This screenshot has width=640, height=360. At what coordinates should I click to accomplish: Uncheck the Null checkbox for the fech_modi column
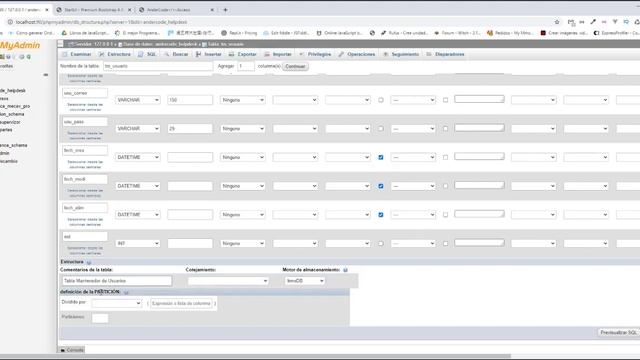(381, 186)
